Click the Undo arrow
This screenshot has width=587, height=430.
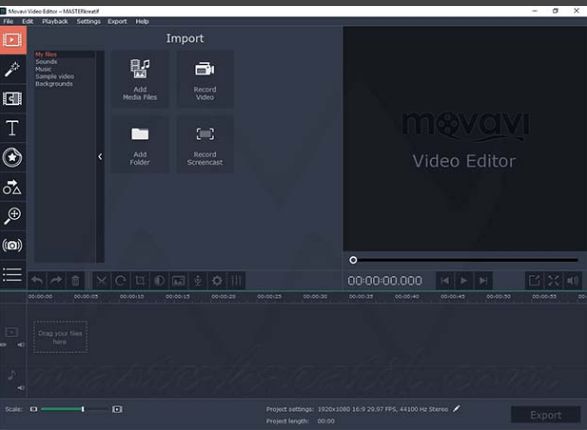[37, 280]
